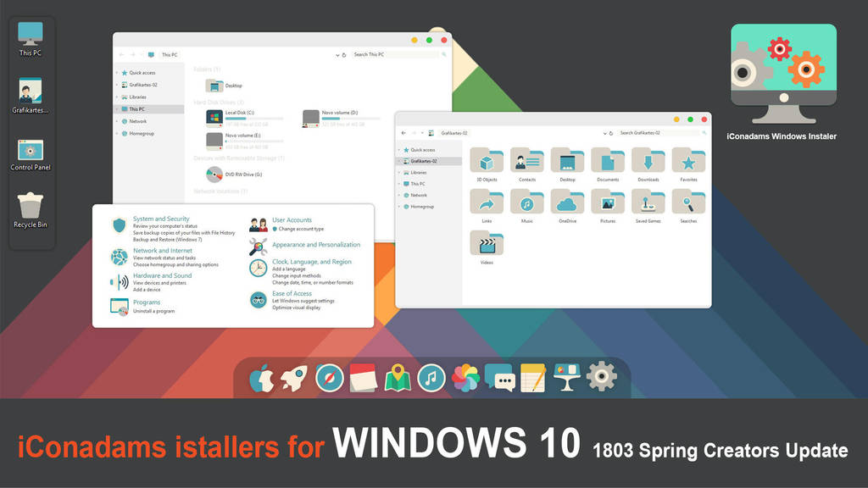Click the Change account type link
Screen dimensions: 868x488
[301, 229]
